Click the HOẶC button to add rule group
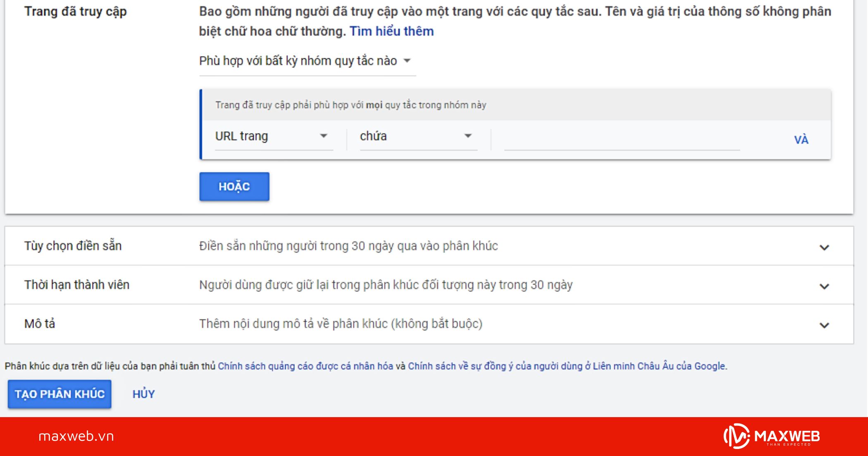This screenshot has height=456, width=868. click(234, 186)
